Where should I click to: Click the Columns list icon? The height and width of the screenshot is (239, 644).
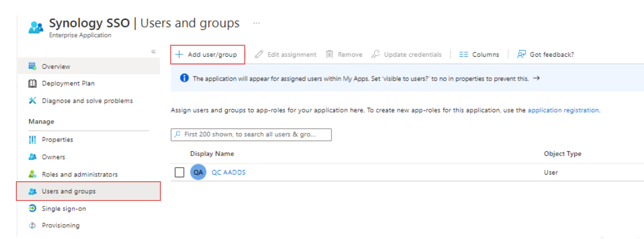[464, 54]
